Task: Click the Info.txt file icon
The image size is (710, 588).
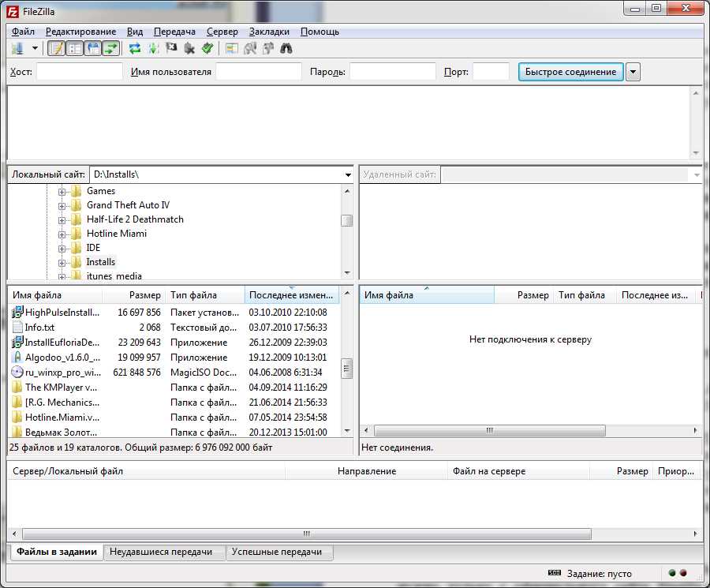Action: (17, 327)
